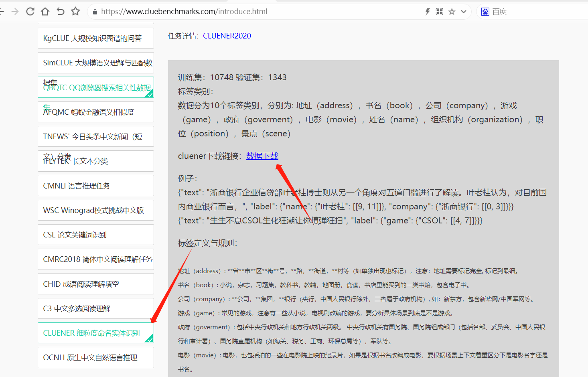588x377 pixels.
Task: Click the 数据下载 download link
Action: pos(262,156)
